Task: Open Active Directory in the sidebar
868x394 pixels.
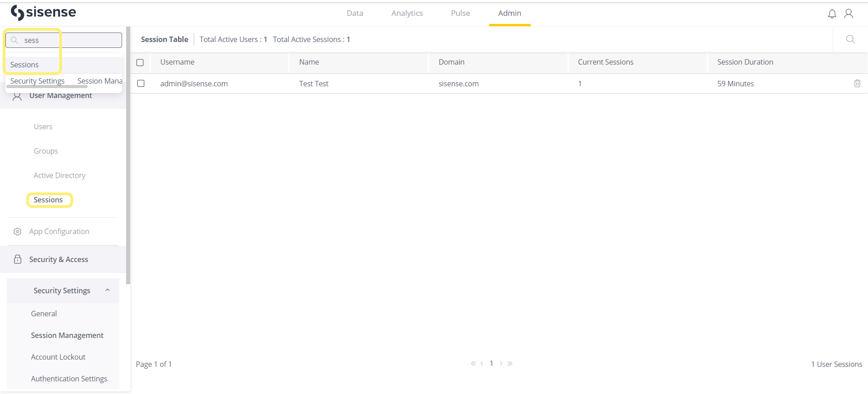Action: coord(59,176)
